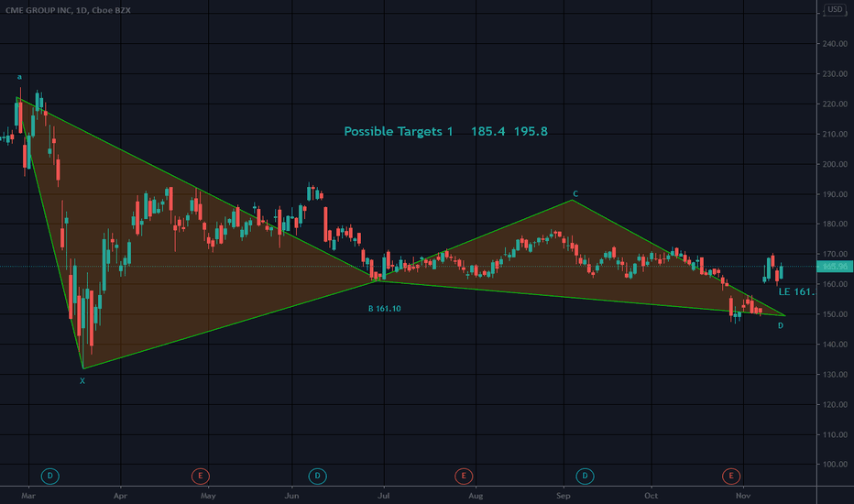Click the Jul label on time axis

click(x=384, y=496)
